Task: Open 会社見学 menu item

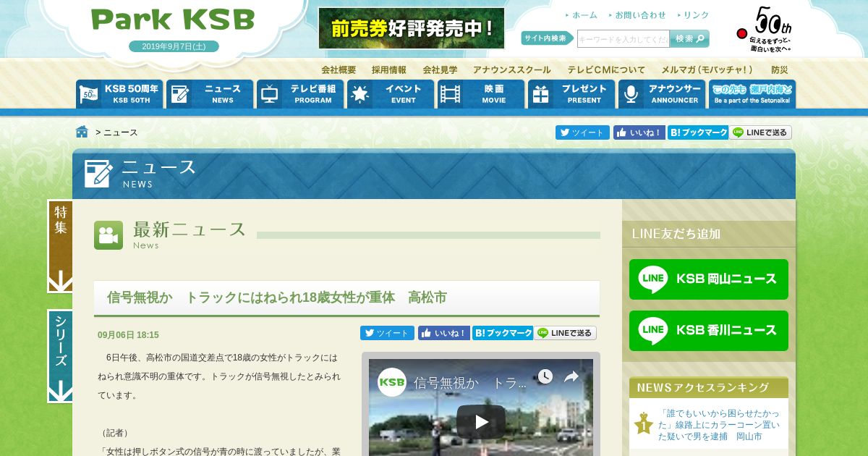Action: point(440,70)
